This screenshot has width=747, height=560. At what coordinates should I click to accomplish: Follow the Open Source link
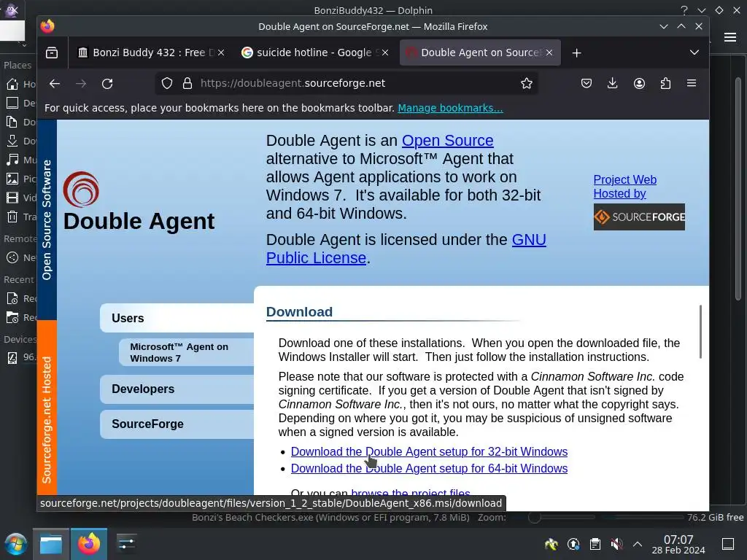447,141
